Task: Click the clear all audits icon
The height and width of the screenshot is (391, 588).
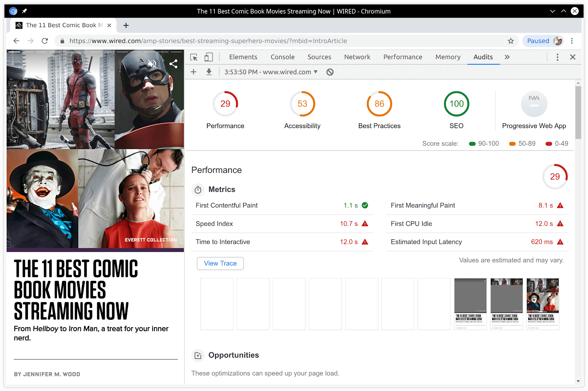Action: tap(330, 72)
